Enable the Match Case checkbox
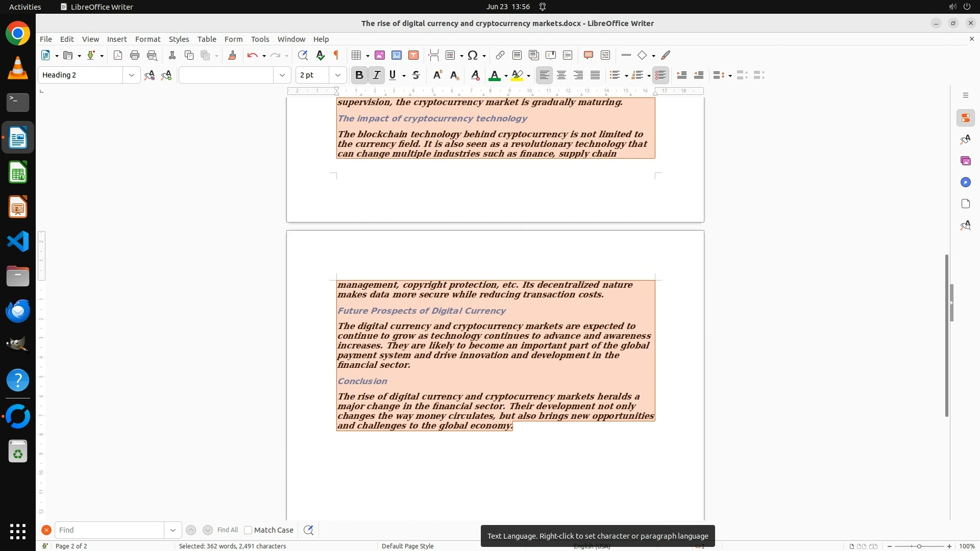The image size is (980, 551). [x=248, y=530]
